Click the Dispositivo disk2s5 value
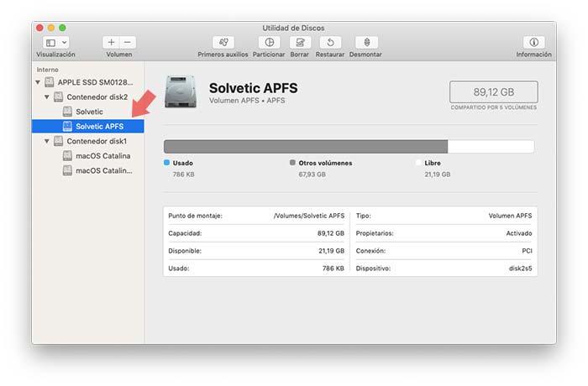The image size is (588, 386). pos(521,269)
